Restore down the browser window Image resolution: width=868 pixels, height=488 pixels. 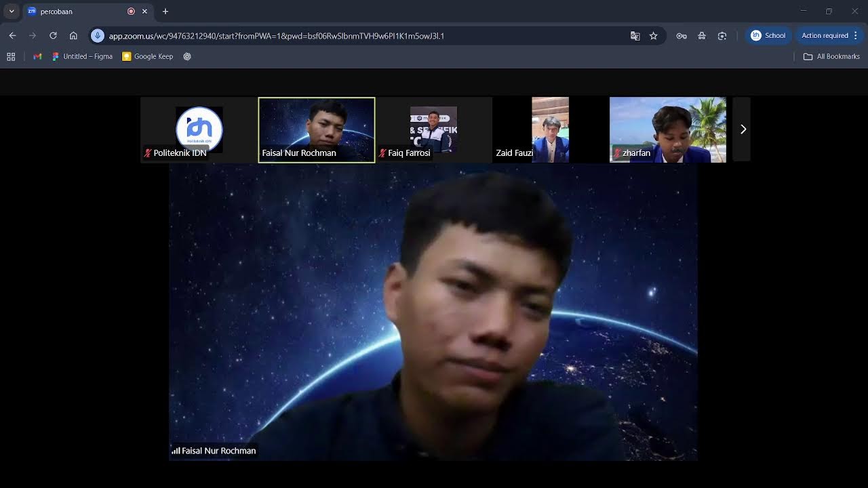[x=829, y=12]
